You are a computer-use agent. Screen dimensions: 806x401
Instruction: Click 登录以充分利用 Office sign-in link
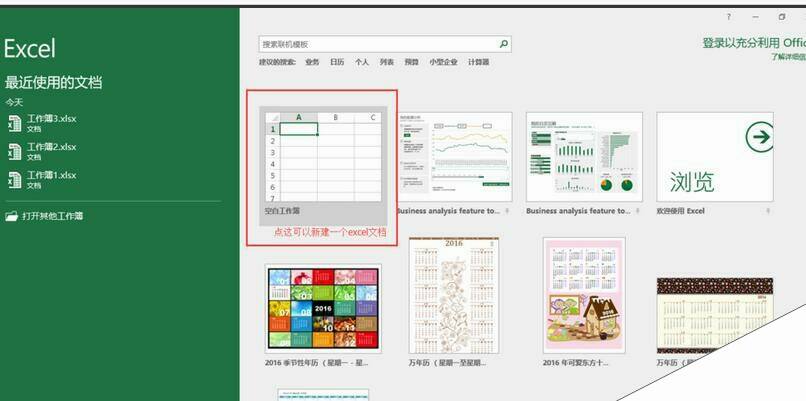[x=754, y=43]
